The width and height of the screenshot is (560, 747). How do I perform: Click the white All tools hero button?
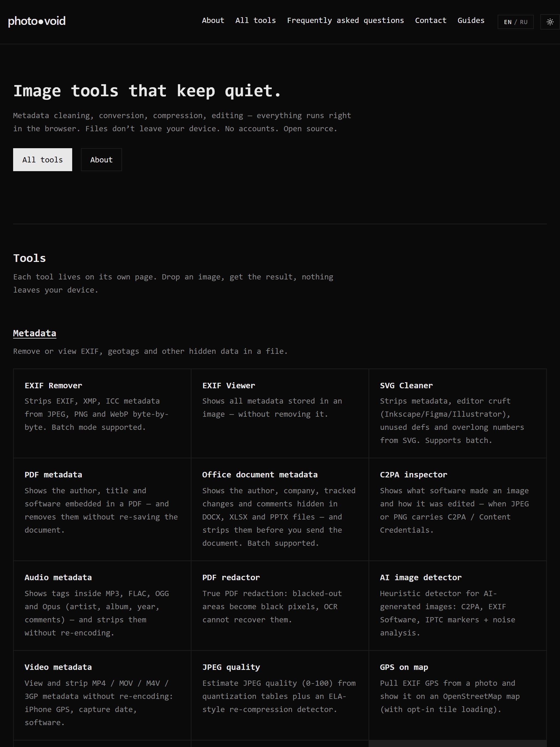click(43, 160)
